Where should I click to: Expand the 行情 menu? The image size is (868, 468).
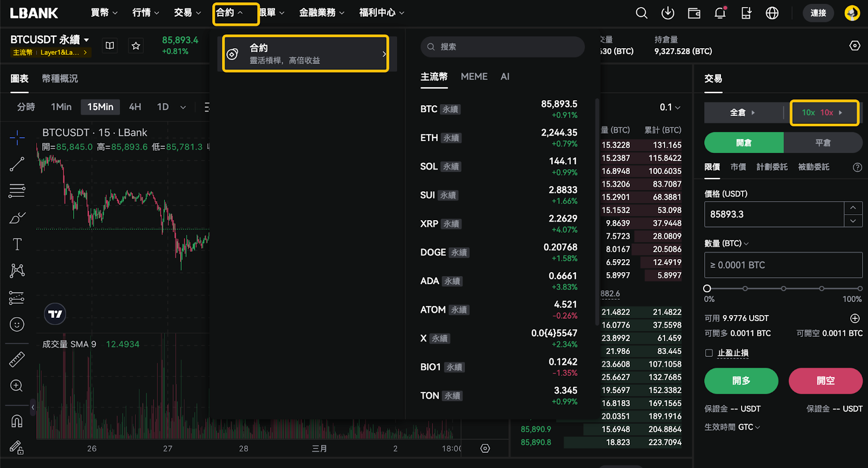pos(146,12)
